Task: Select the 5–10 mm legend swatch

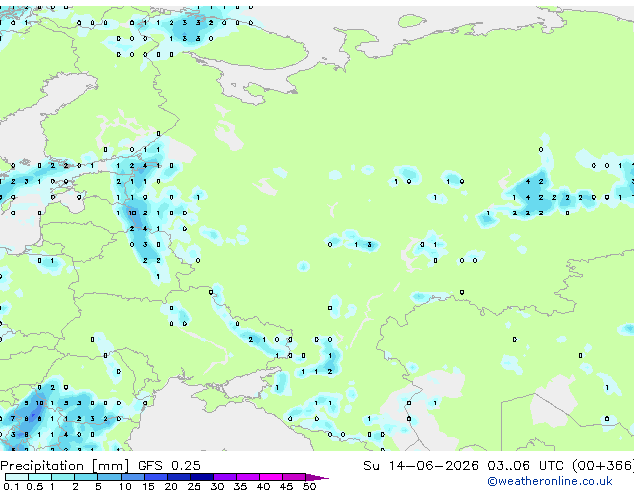Action: [x=109, y=477]
